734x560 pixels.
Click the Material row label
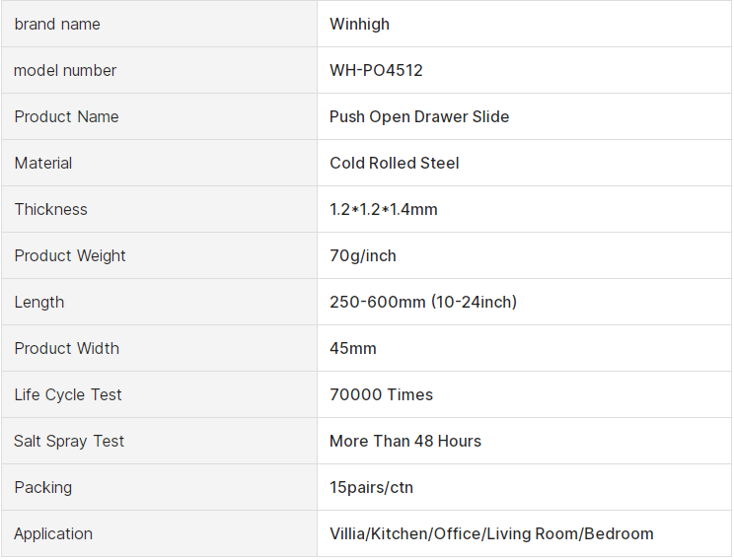pyautogui.click(x=43, y=163)
